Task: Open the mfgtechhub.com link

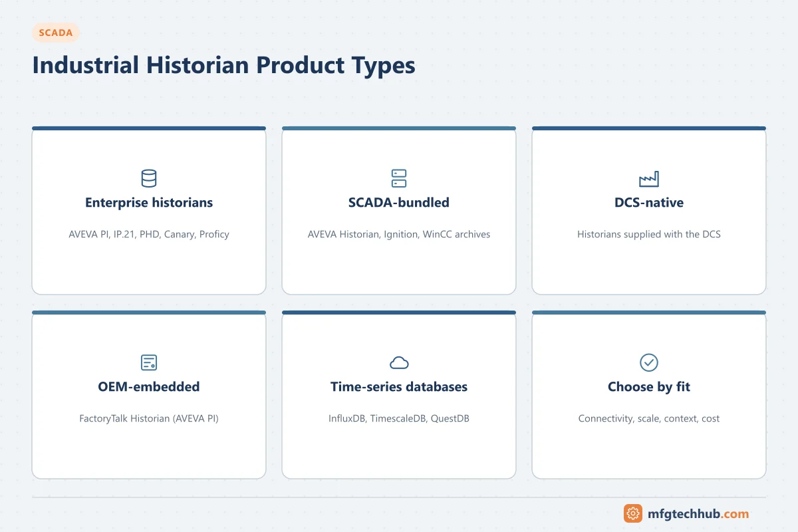Action: pyautogui.click(x=698, y=513)
